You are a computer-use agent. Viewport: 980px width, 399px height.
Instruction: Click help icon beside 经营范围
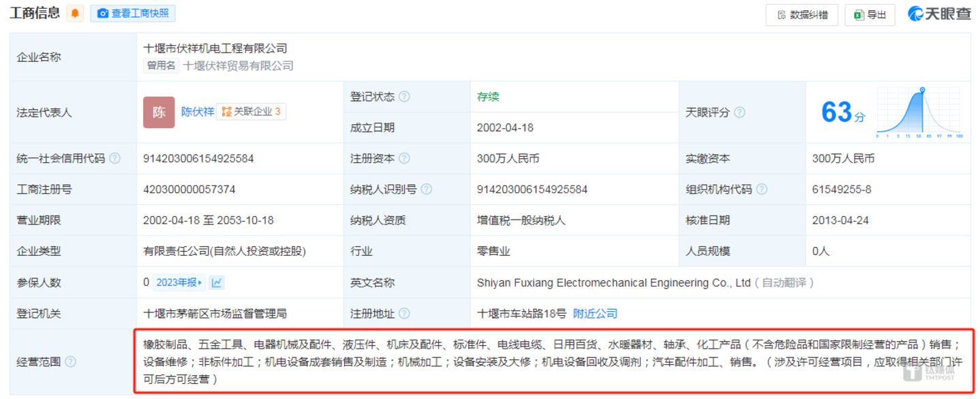pos(70,362)
